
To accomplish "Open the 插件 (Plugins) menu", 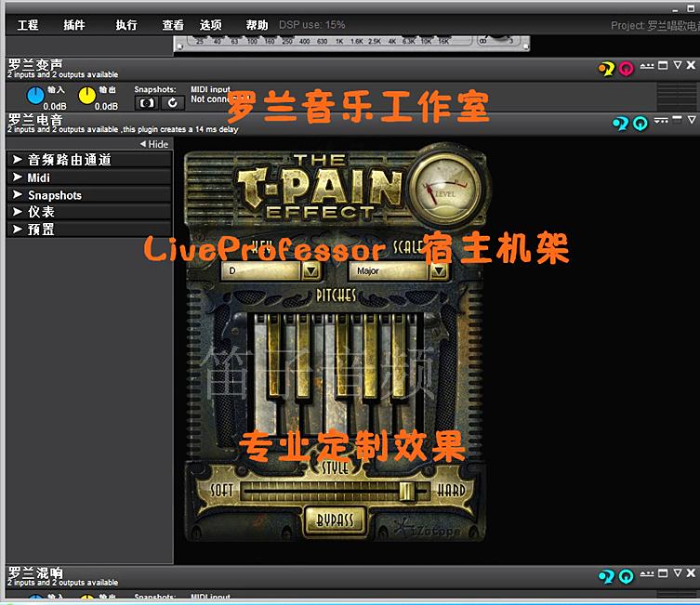I will tap(74, 25).
